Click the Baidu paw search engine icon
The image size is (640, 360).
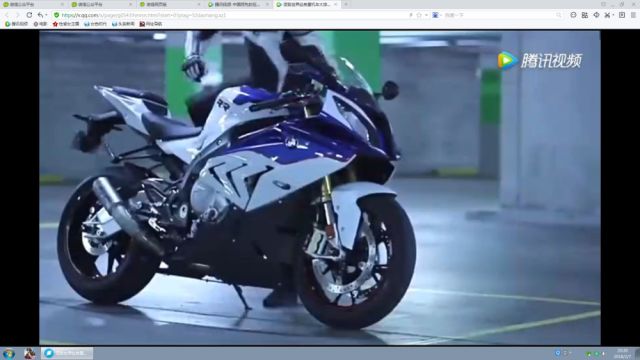tap(435, 15)
